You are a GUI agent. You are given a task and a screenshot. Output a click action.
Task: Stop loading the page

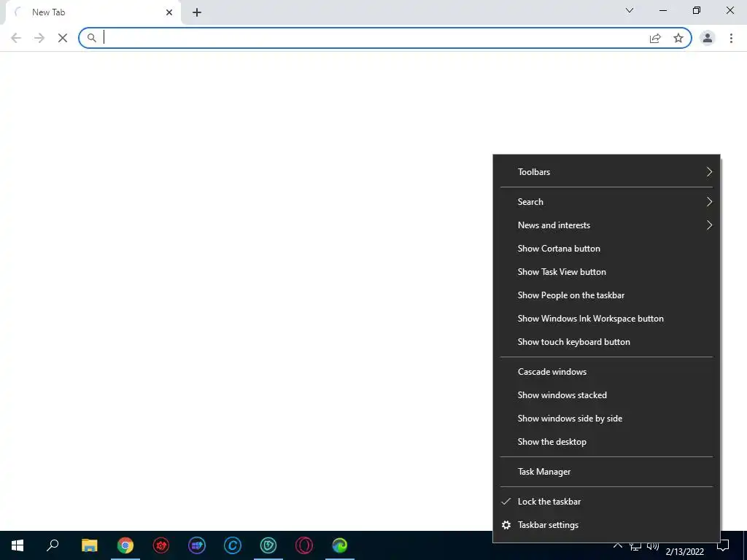(63, 38)
